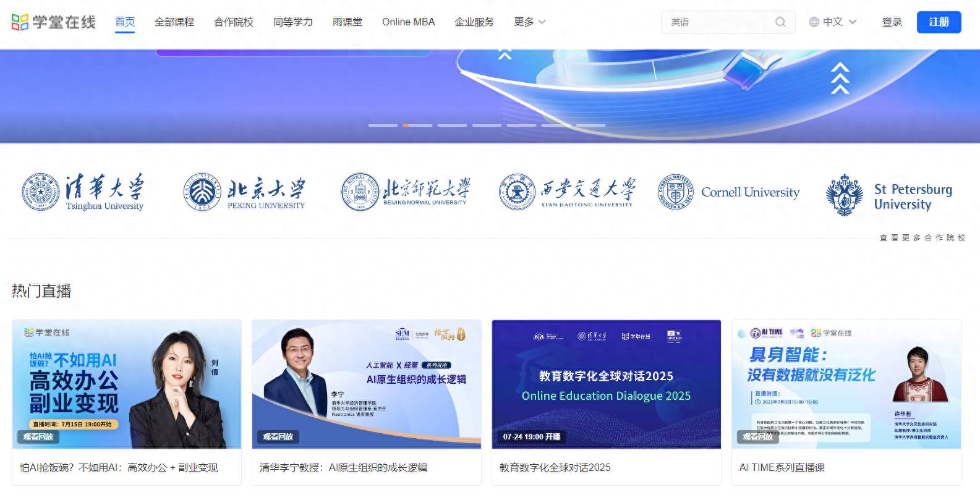Viewport: 980px width, 500px height.
Task: Click title 教育数字化全球对话2025
Action: click(555, 468)
